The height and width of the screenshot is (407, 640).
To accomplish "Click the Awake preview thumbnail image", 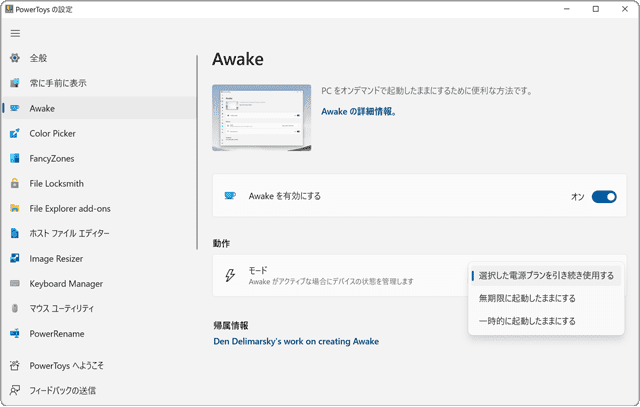I will click(262, 118).
